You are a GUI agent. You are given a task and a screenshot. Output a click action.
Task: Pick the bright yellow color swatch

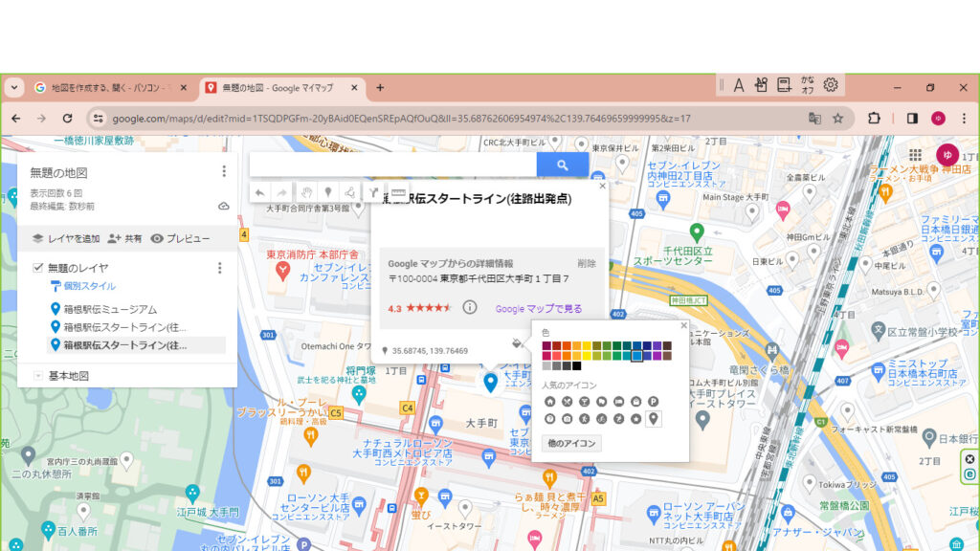point(587,356)
